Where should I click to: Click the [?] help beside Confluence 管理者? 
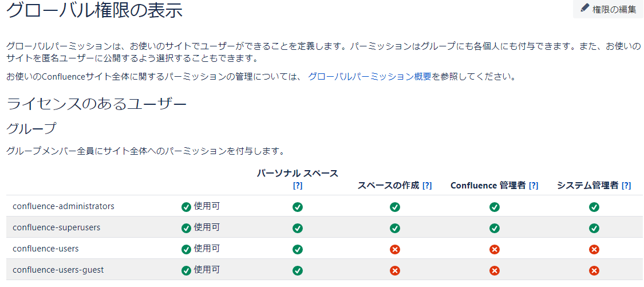point(533,186)
